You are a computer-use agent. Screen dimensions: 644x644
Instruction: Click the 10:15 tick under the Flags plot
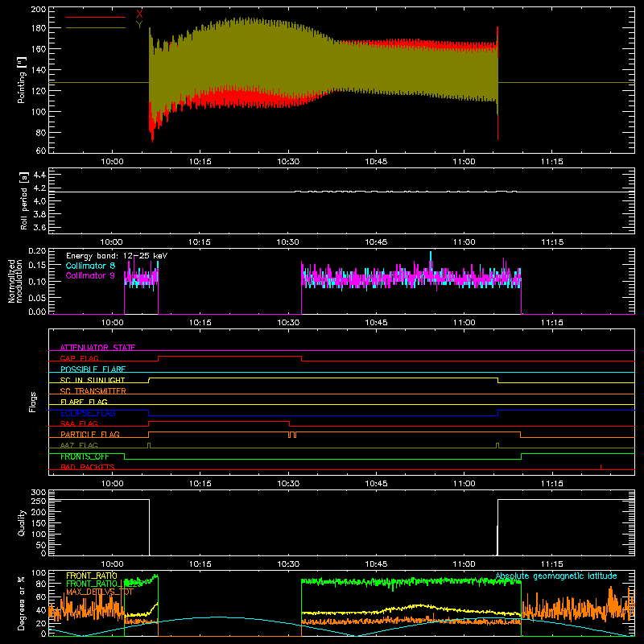pyautogui.click(x=200, y=484)
